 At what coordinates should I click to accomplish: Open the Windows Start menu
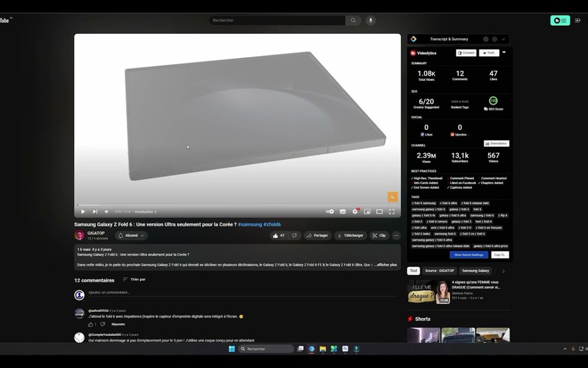(232, 349)
